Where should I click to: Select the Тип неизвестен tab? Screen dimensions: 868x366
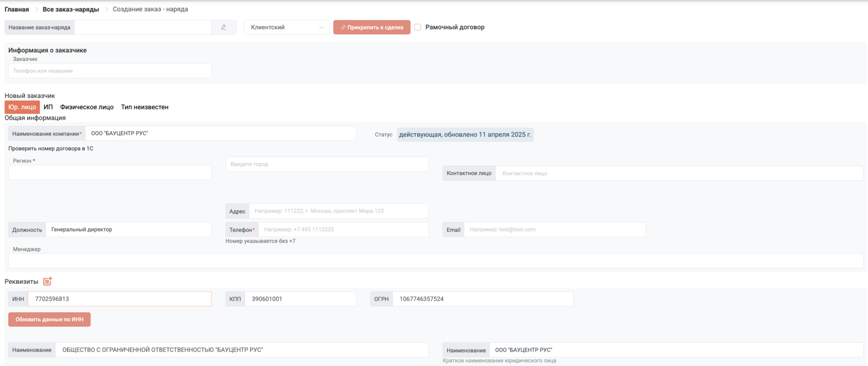[x=145, y=107]
